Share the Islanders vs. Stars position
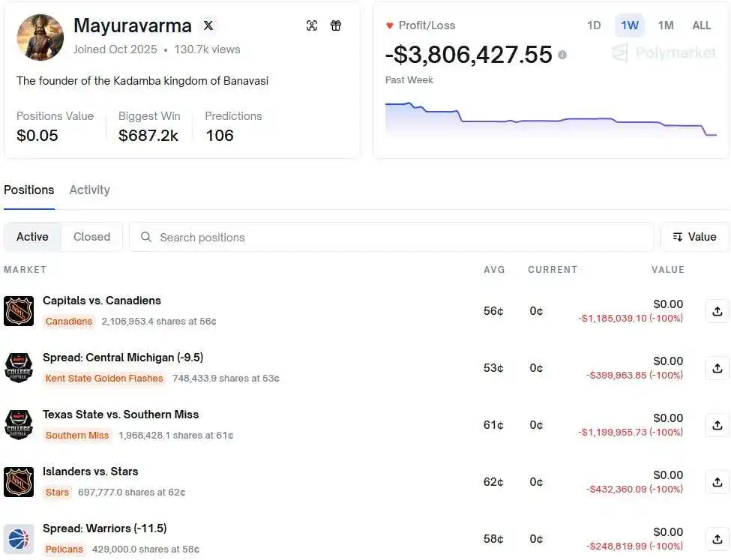Screen dimensions: 731x560 (716, 482)
